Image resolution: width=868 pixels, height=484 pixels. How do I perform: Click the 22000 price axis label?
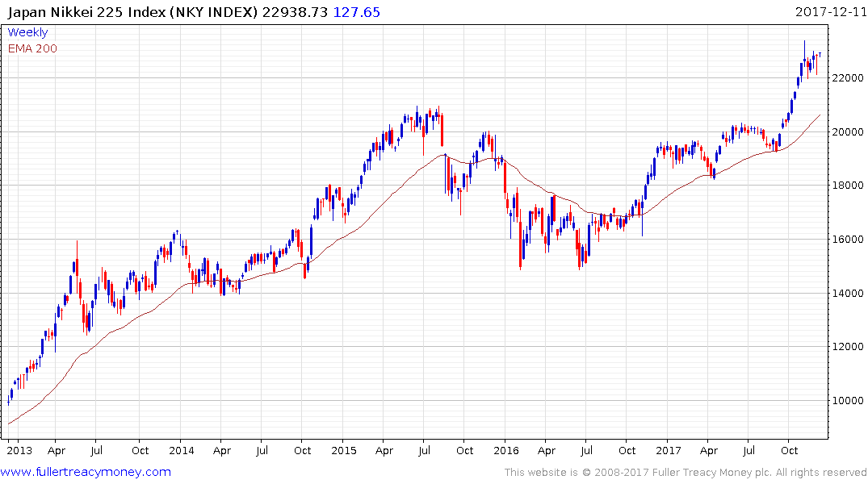[848, 78]
